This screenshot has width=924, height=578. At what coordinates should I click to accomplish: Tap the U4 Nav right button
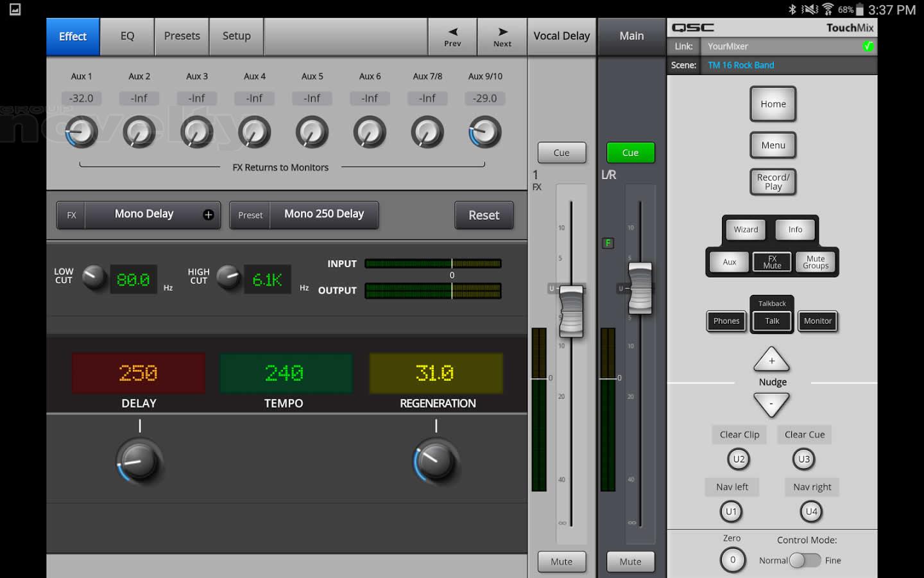coord(811,512)
